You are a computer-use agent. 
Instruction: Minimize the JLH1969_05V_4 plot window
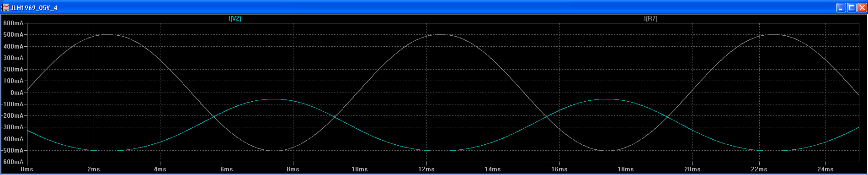pos(841,7)
